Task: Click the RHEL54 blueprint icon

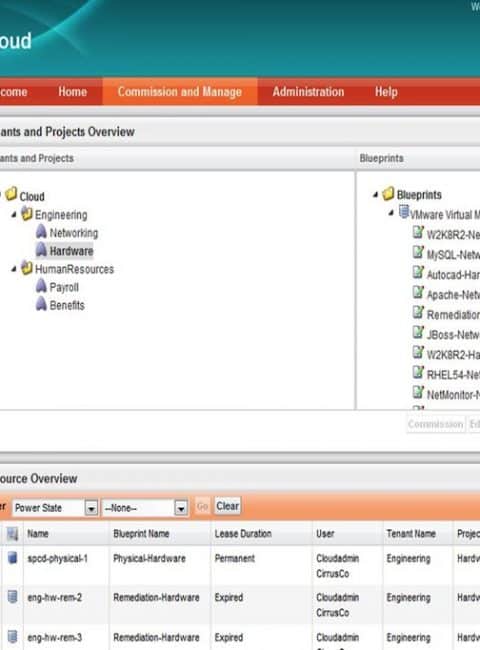Action: click(x=418, y=372)
